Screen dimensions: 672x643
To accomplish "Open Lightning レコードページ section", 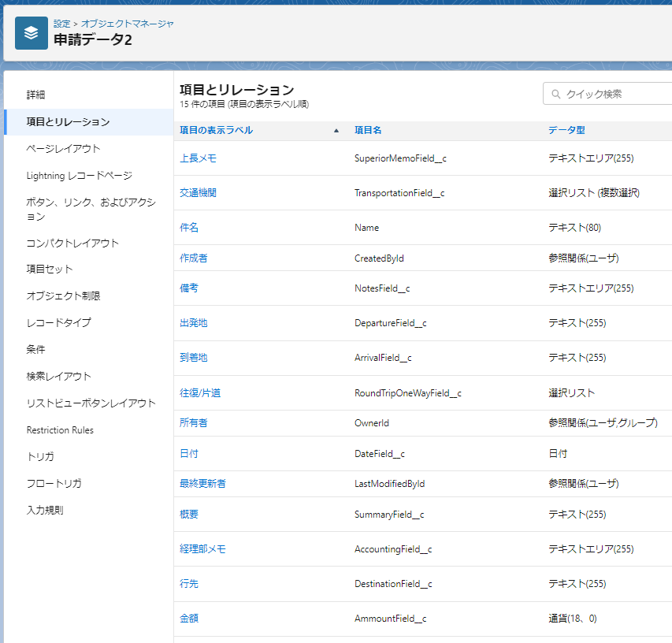I will pyautogui.click(x=80, y=175).
